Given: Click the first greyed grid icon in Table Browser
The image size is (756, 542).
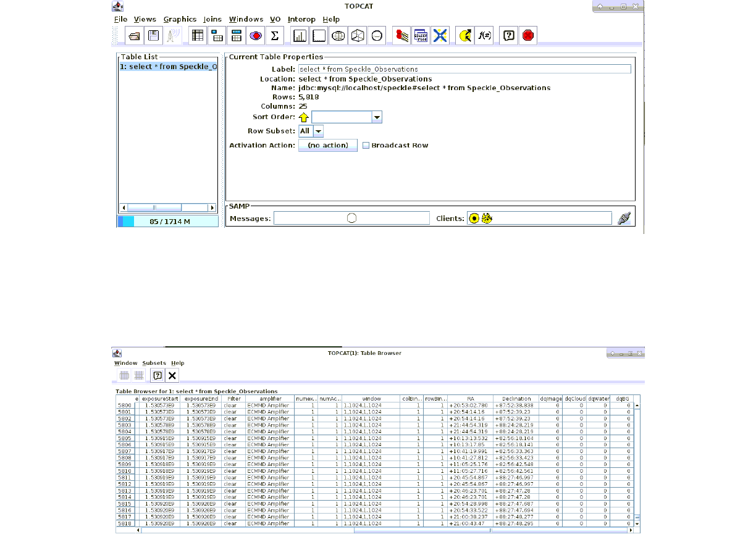Looking at the screenshot, I should [124, 375].
